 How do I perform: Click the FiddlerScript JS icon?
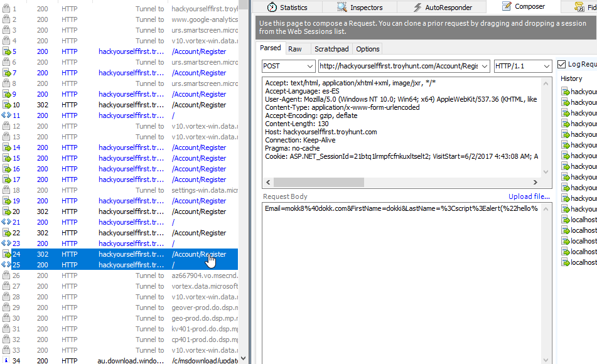[x=579, y=7]
